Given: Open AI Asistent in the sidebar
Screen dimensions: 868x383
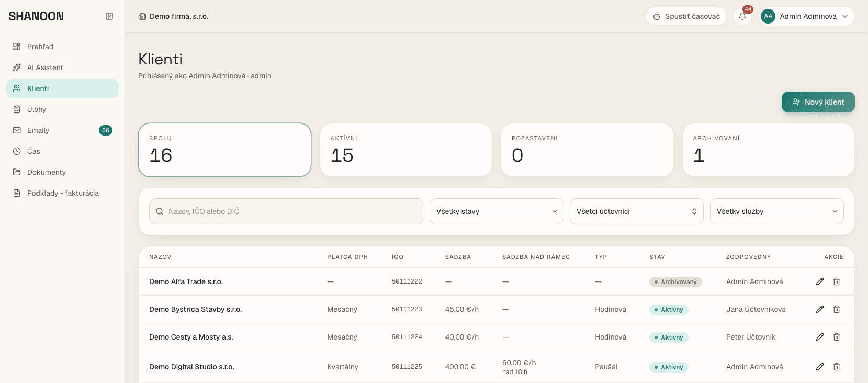Looking at the screenshot, I should point(63,67).
